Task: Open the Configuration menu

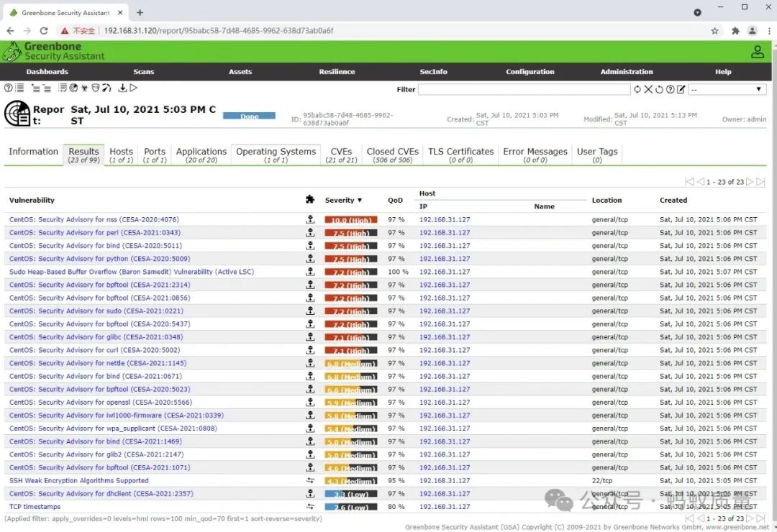Action: click(530, 72)
